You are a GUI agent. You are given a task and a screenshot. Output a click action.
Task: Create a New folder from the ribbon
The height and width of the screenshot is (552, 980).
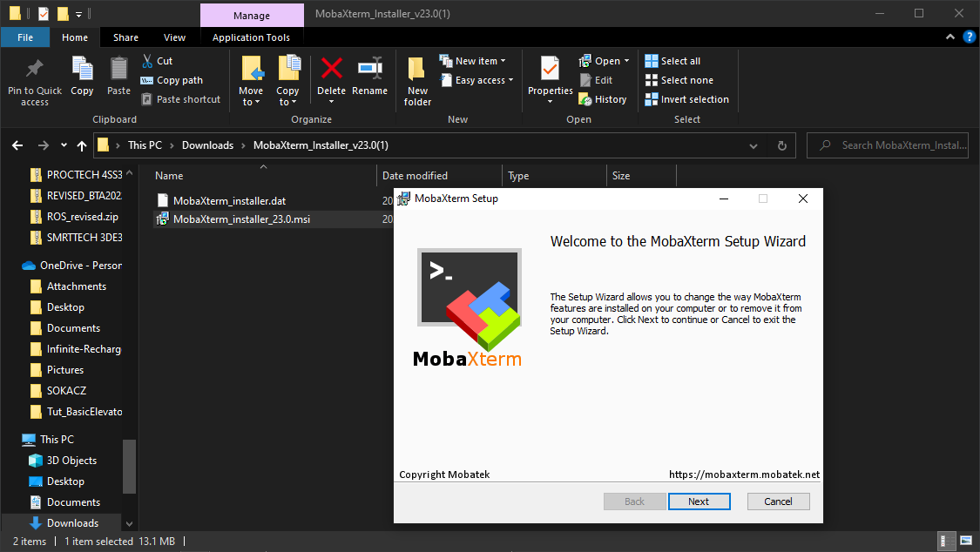coord(417,71)
